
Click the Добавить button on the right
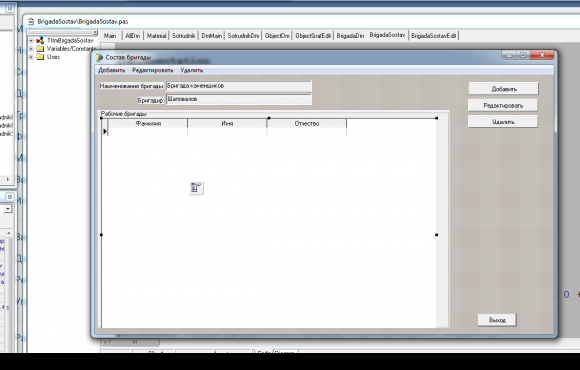click(x=503, y=89)
